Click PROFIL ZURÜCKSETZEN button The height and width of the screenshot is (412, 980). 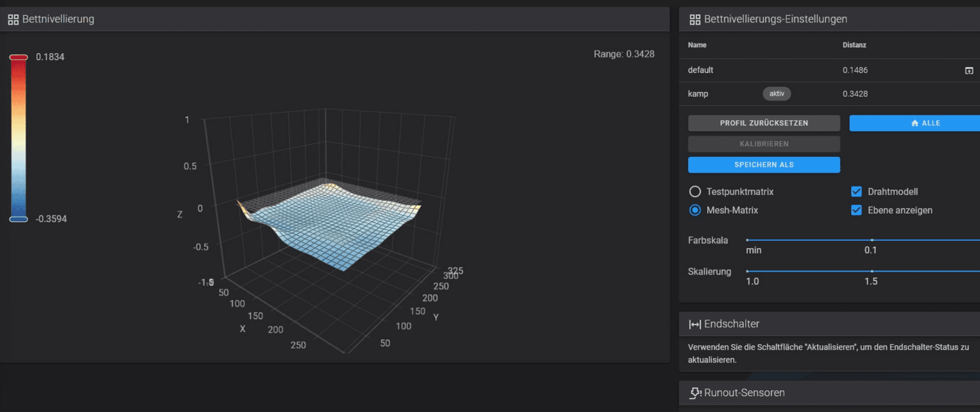(x=764, y=123)
